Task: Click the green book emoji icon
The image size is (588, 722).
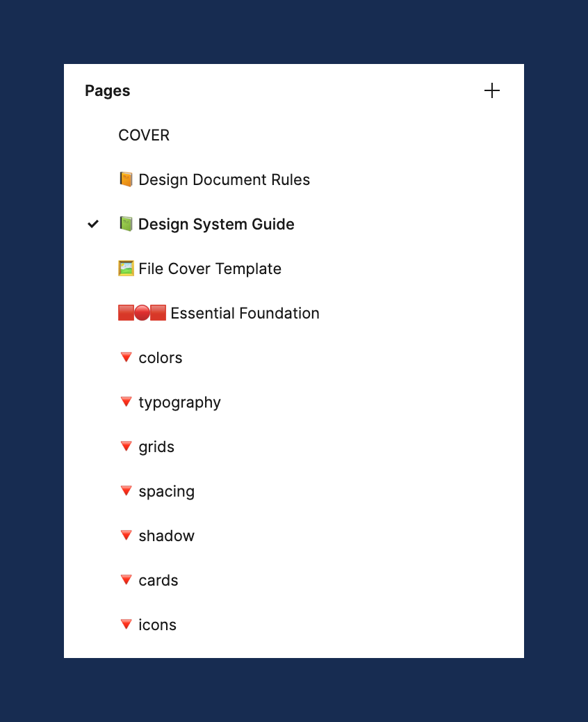Action: [x=126, y=224]
